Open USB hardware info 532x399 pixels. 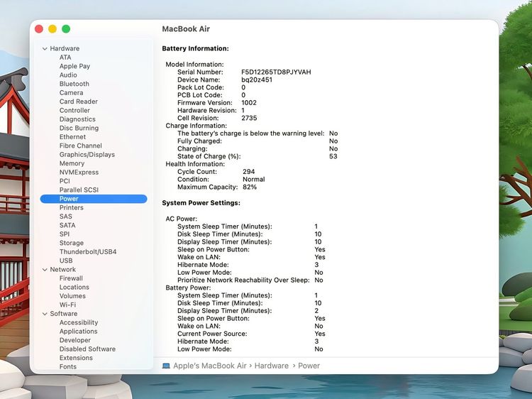pyautogui.click(x=66, y=261)
